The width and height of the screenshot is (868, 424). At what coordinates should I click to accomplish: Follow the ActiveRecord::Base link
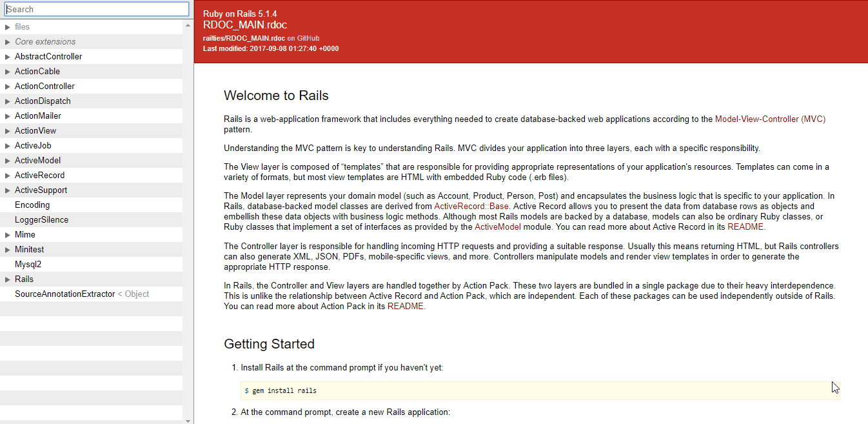471,207
